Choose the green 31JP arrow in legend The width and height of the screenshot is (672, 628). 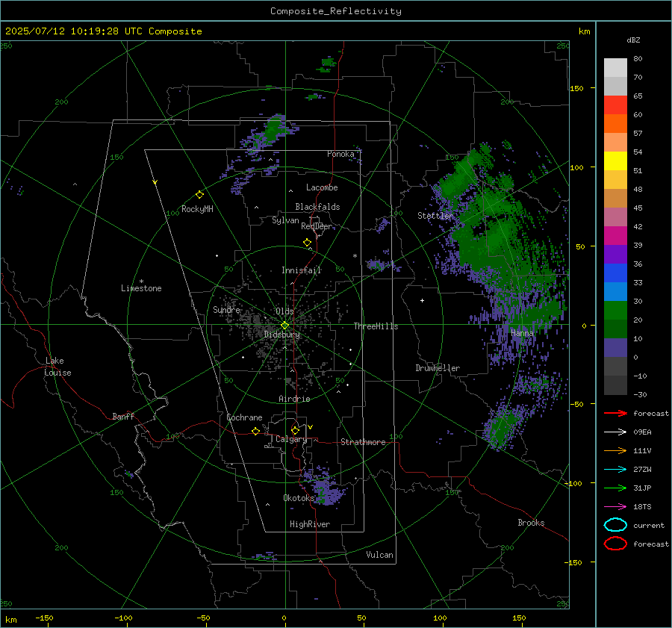pyautogui.click(x=615, y=488)
